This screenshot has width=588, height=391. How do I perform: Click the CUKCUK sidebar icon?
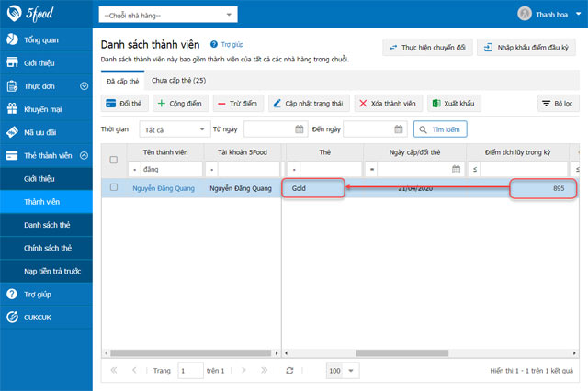coord(13,318)
